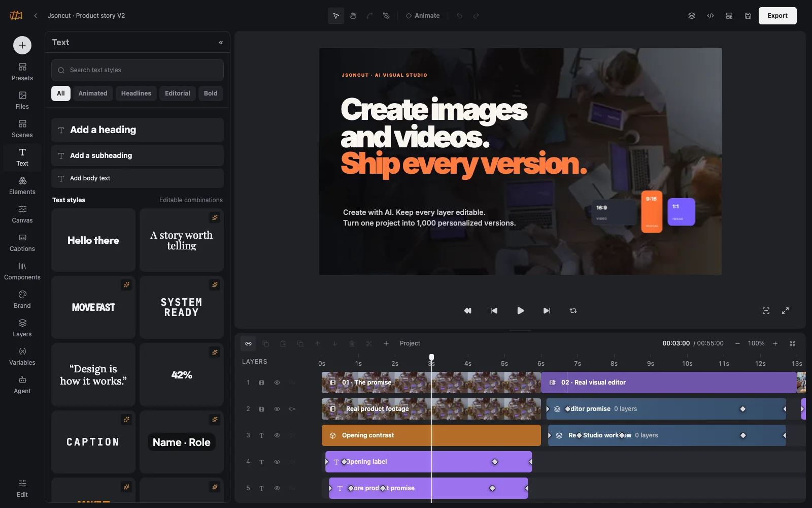The height and width of the screenshot is (508, 812).
Task: Click Add a subheading
Action: [138, 155]
